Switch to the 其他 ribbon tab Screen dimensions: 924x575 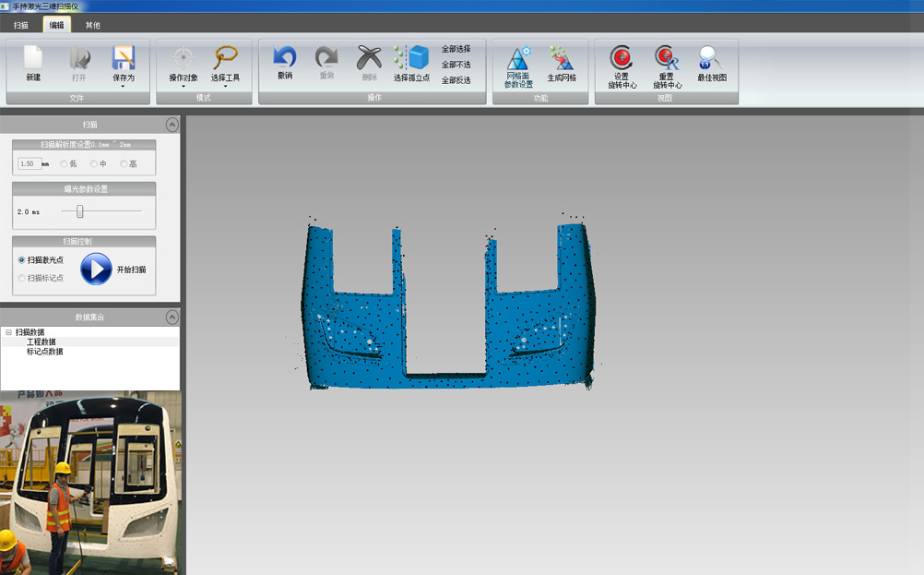click(x=93, y=26)
